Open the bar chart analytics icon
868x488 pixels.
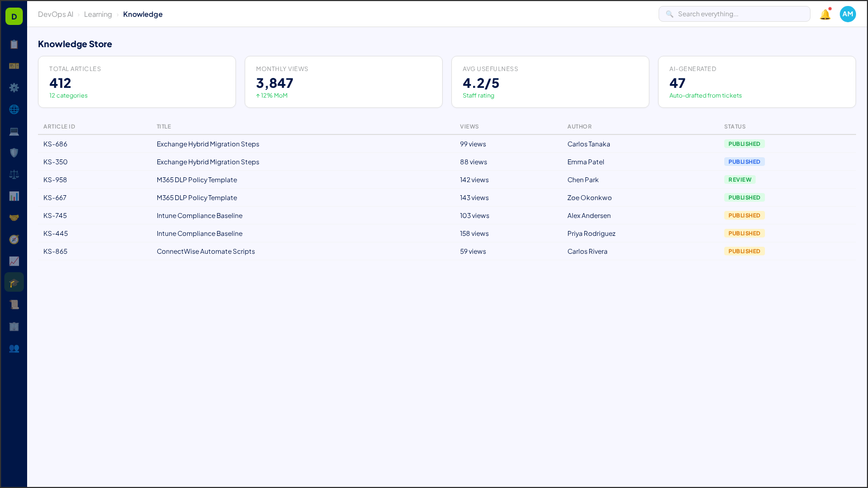[x=14, y=196]
